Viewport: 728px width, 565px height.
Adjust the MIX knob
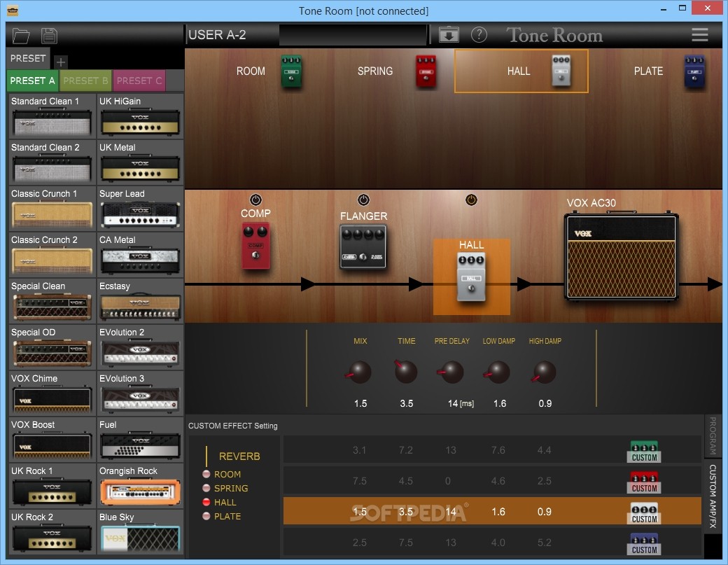tap(360, 372)
